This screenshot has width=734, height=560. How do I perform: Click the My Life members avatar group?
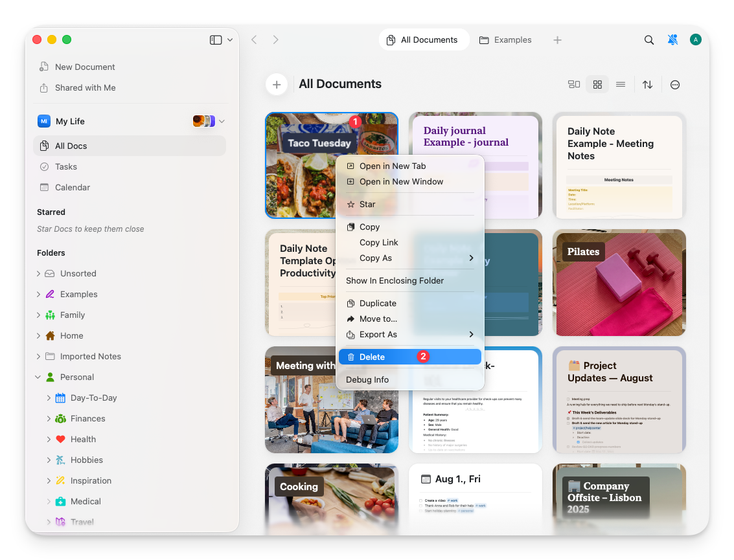[204, 121]
